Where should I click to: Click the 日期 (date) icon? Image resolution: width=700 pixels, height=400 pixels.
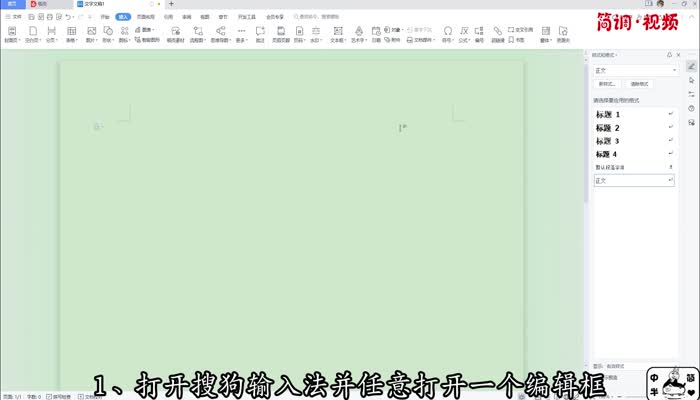(376, 35)
